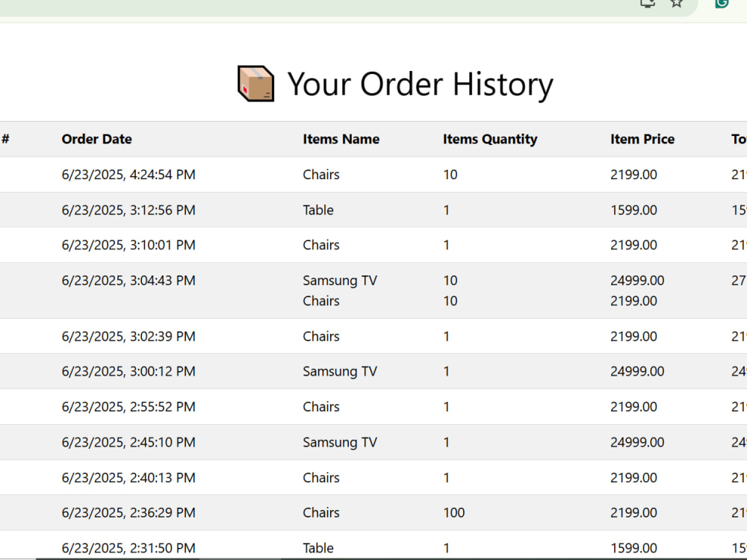Click Samsung TV in the 3:04:43 PM order
The image size is (747, 560).
pos(340,281)
